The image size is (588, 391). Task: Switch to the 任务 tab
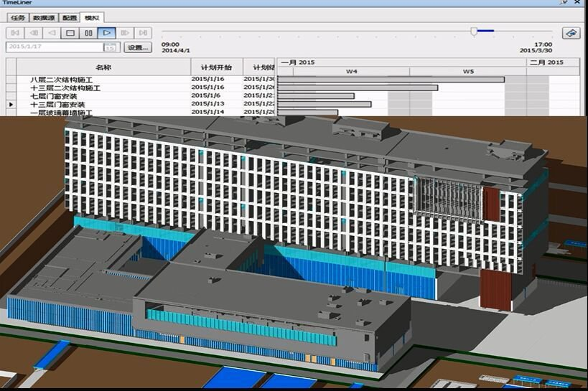pos(18,18)
